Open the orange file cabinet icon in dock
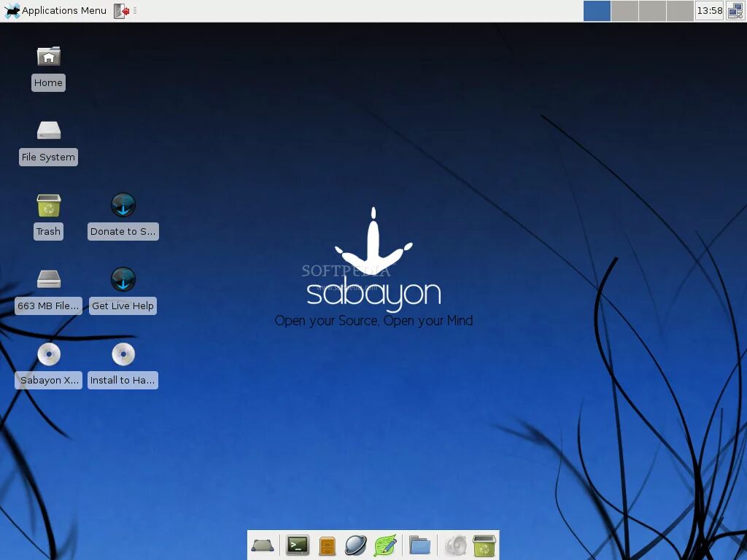747x560 pixels. (x=328, y=546)
